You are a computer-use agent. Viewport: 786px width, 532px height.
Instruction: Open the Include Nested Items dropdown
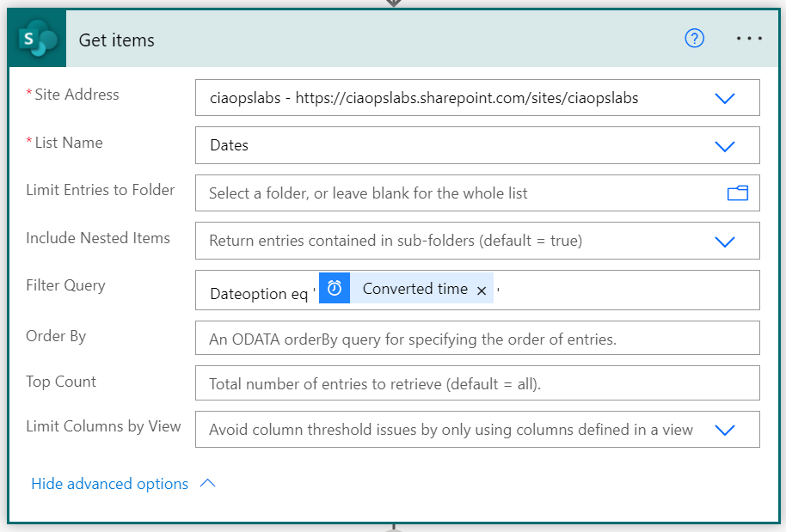point(725,242)
